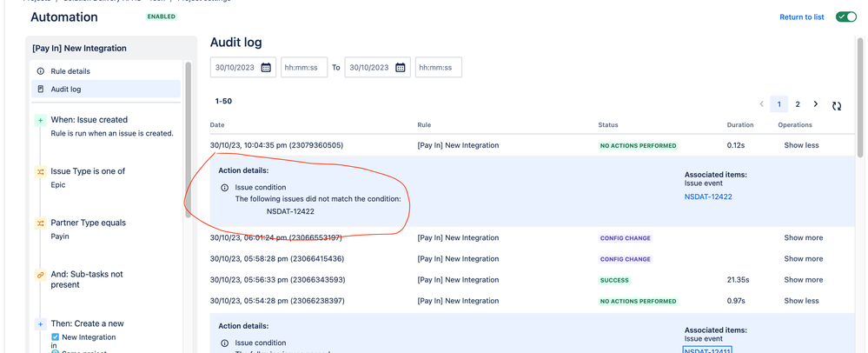Viewport: 868px width, 353px height.
Task: Select Rule details in the sidebar
Action: pos(106,71)
